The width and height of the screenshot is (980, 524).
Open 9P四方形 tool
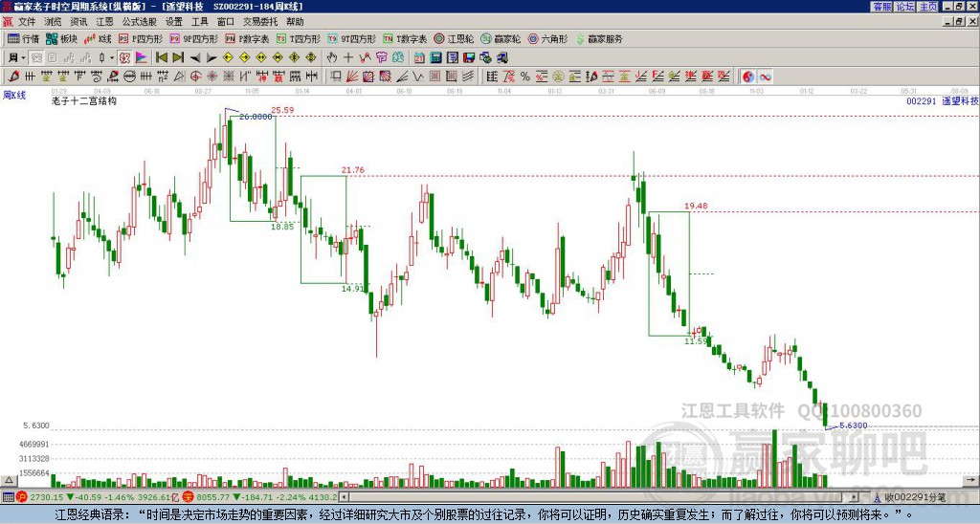(x=193, y=38)
